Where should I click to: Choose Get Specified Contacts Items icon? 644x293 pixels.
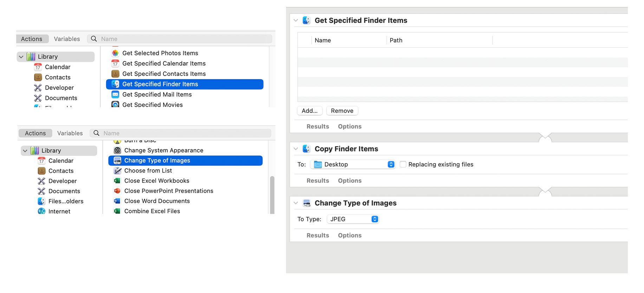[x=115, y=74]
